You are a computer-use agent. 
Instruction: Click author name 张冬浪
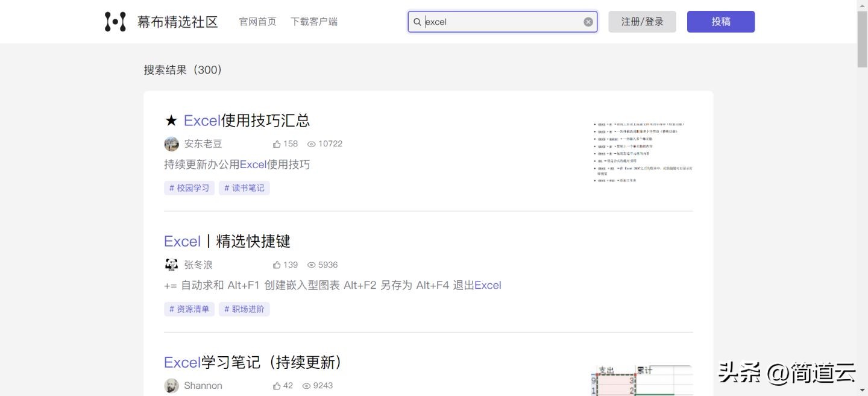(x=198, y=265)
